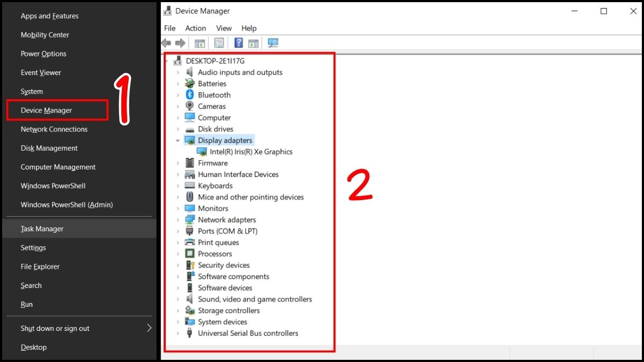Open Properties from the toolbar
The height and width of the screenshot is (362, 644).
(x=221, y=43)
